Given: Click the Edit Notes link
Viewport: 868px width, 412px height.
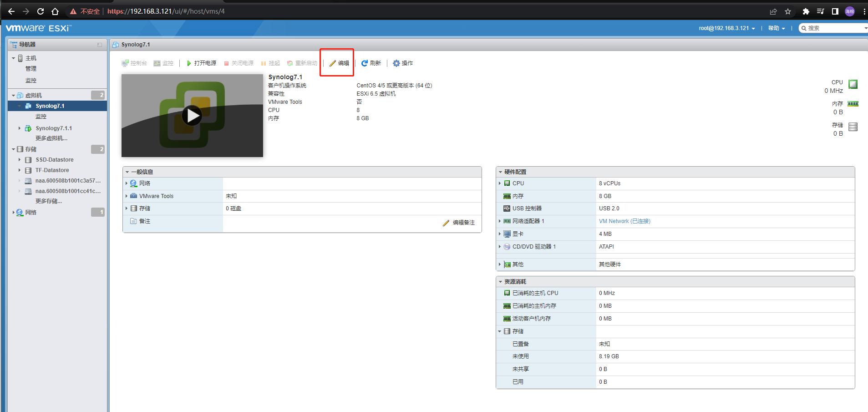Looking at the screenshot, I should tap(459, 223).
